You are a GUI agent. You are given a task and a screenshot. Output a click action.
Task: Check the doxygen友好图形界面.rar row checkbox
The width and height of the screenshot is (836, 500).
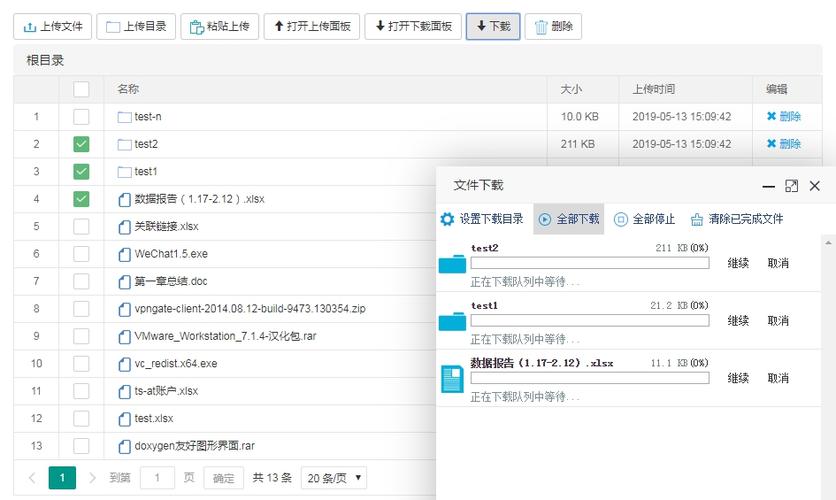click(81, 446)
